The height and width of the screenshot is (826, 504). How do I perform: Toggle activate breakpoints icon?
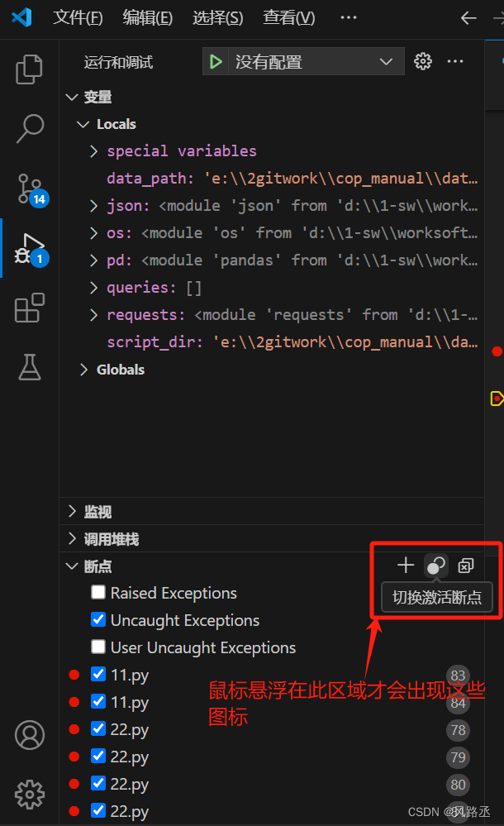(436, 566)
